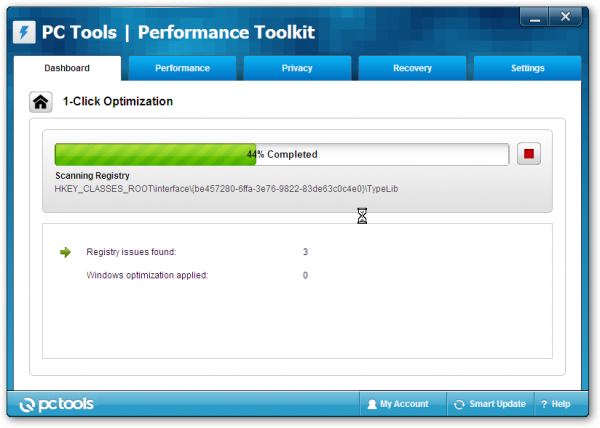Go to the Settings tab
This screenshot has height=428, width=600.
pyautogui.click(x=527, y=68)
